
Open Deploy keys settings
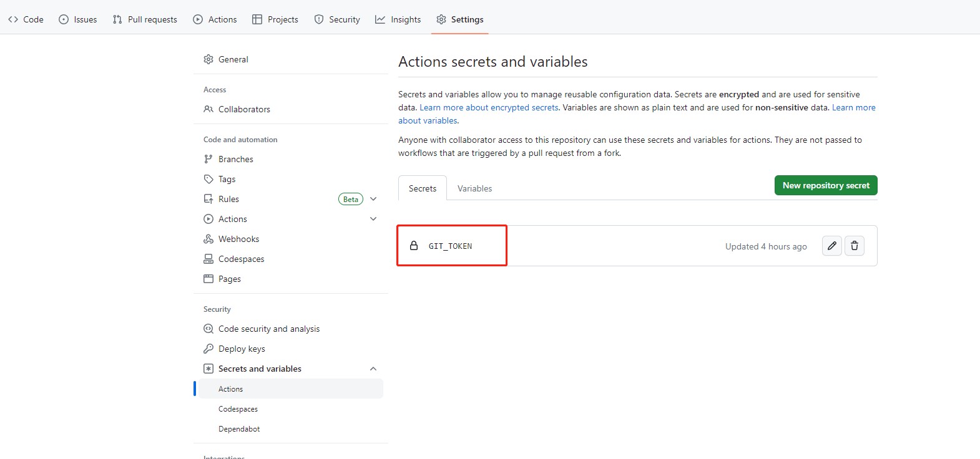pyautogui.click(x=242, y=349)
